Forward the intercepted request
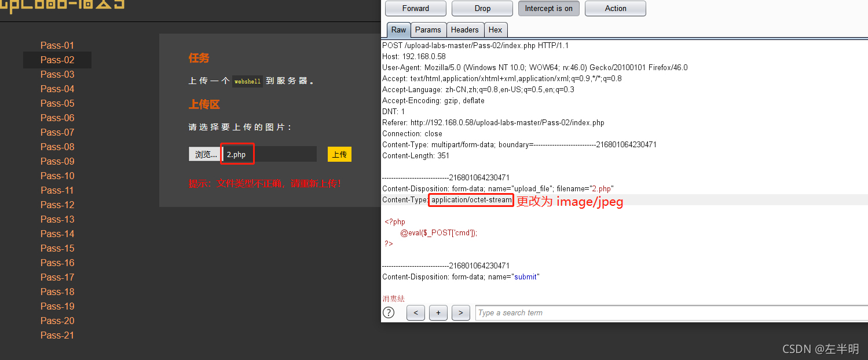 [x=415, y=9]
